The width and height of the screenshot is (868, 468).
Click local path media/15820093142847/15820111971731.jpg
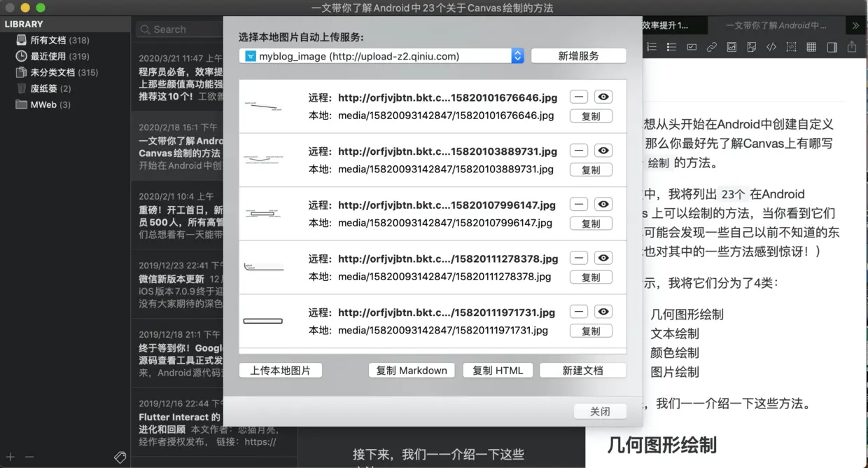tap(443, 330)
